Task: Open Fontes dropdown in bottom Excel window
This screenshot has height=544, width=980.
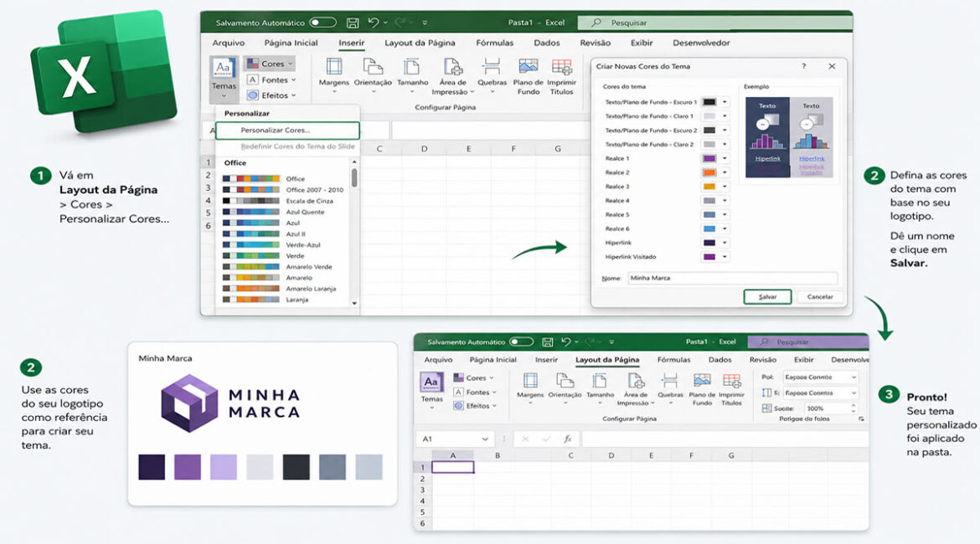Action: click(474, 392)
